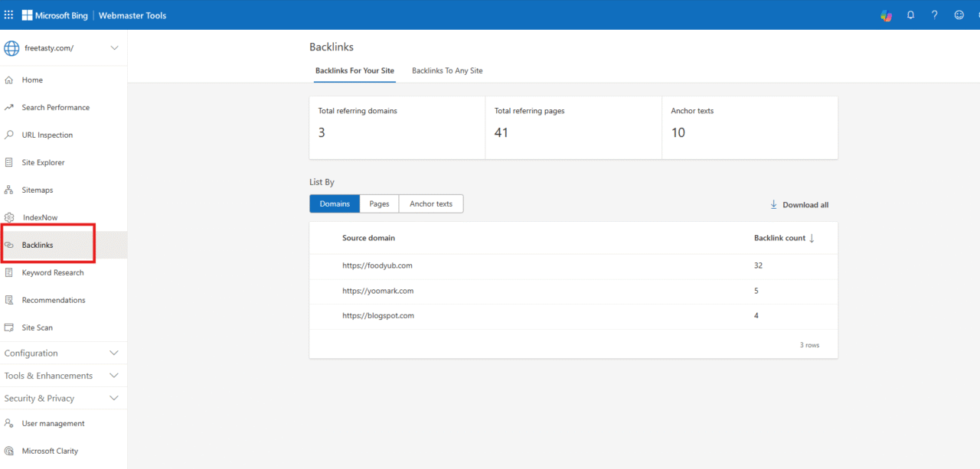The image size is (980, 469).
Task: Click the Download all arrow icon
Action: pyautogui.click(x=773, y=205)
